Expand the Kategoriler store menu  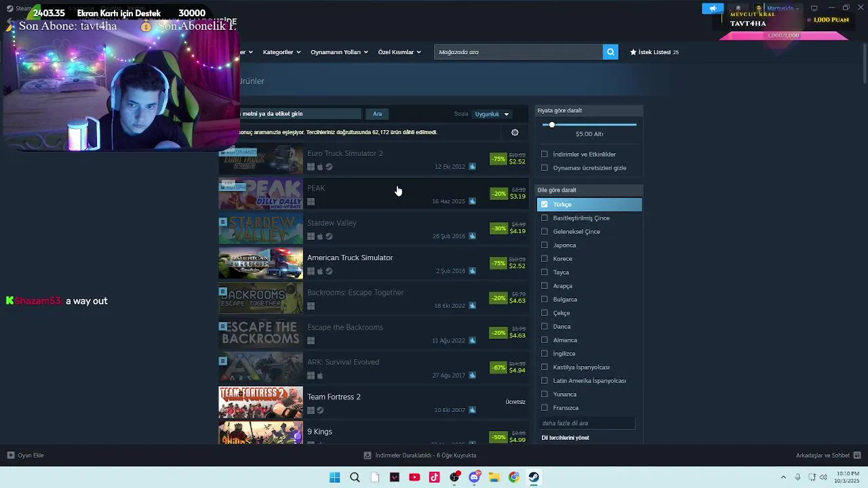click(x=281, y=52)
